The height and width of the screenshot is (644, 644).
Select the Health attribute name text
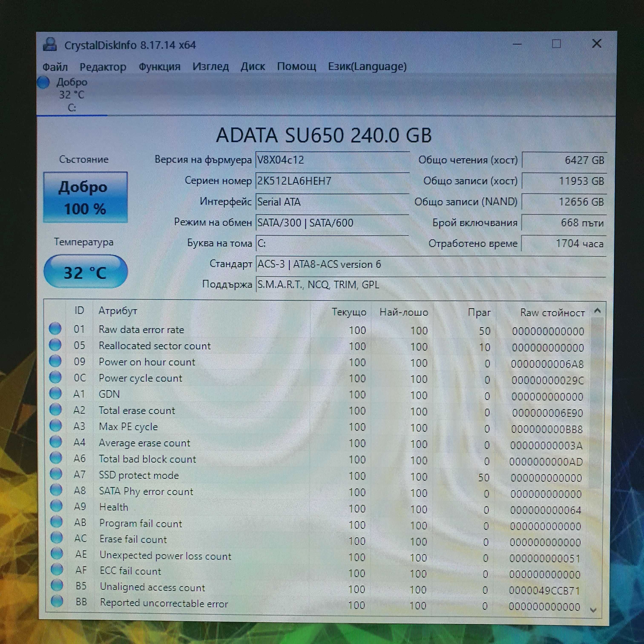click(x=114, y=507)
